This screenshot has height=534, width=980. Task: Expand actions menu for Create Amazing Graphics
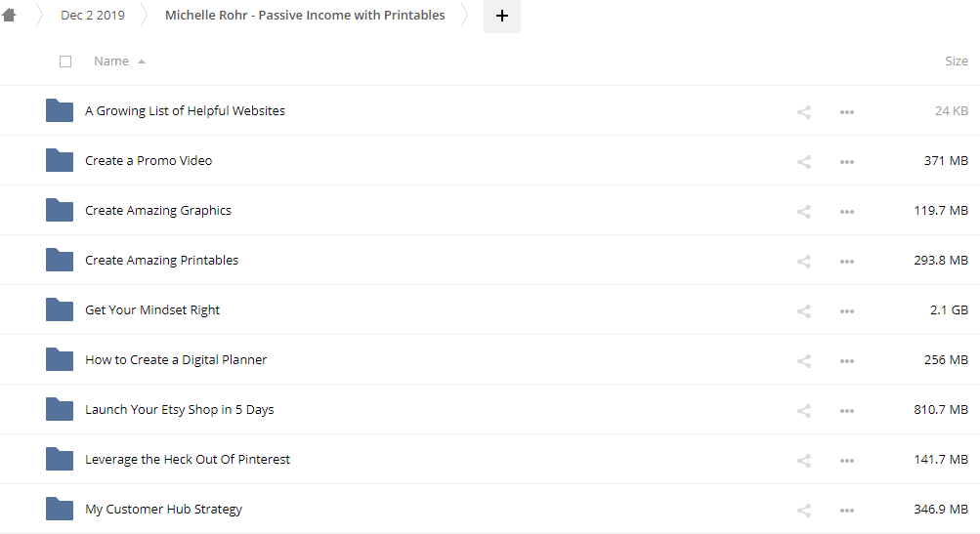coord(847,211)
